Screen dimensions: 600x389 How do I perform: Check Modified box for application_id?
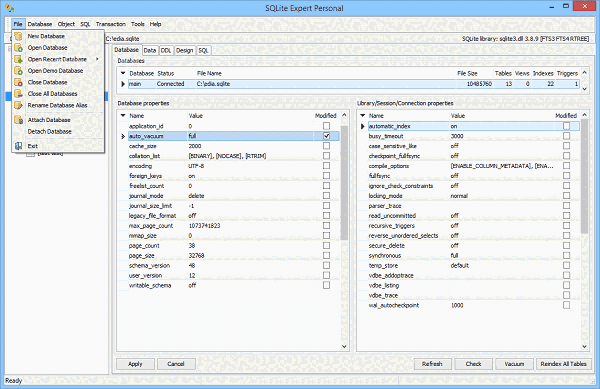[326, 126]
